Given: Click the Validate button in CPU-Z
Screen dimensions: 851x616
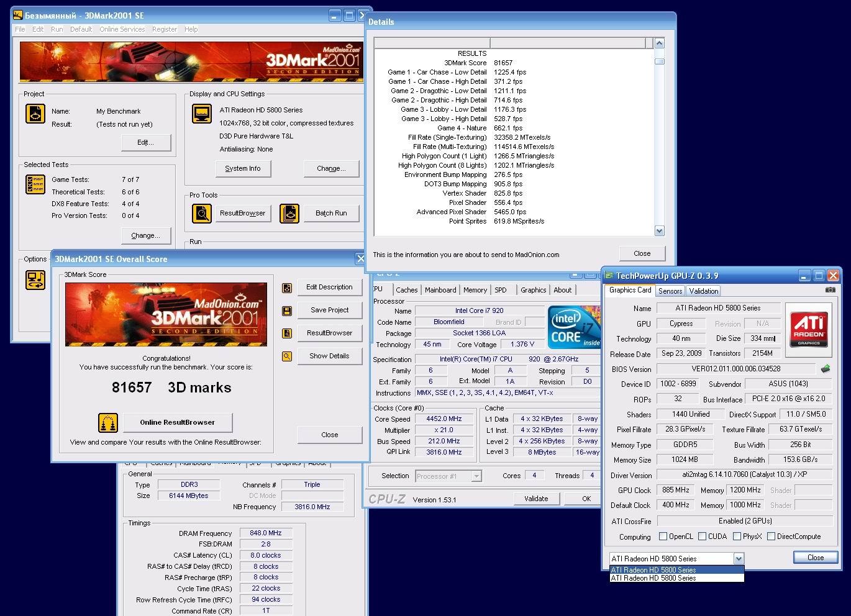Looking at the screenshot, I should point(536,499).
